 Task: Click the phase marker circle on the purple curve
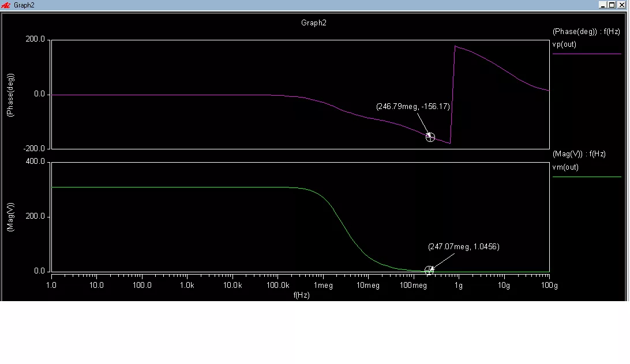pos(430,137)
